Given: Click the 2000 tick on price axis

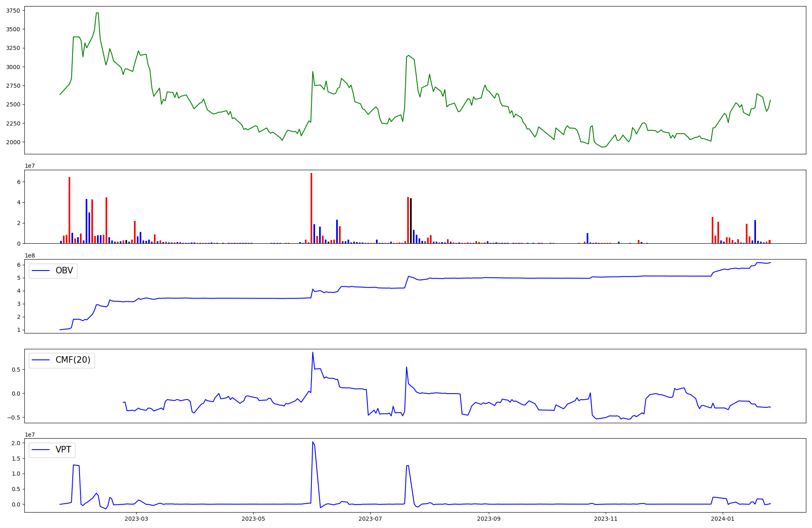Looking at the screenshot, I should [12, 142].
